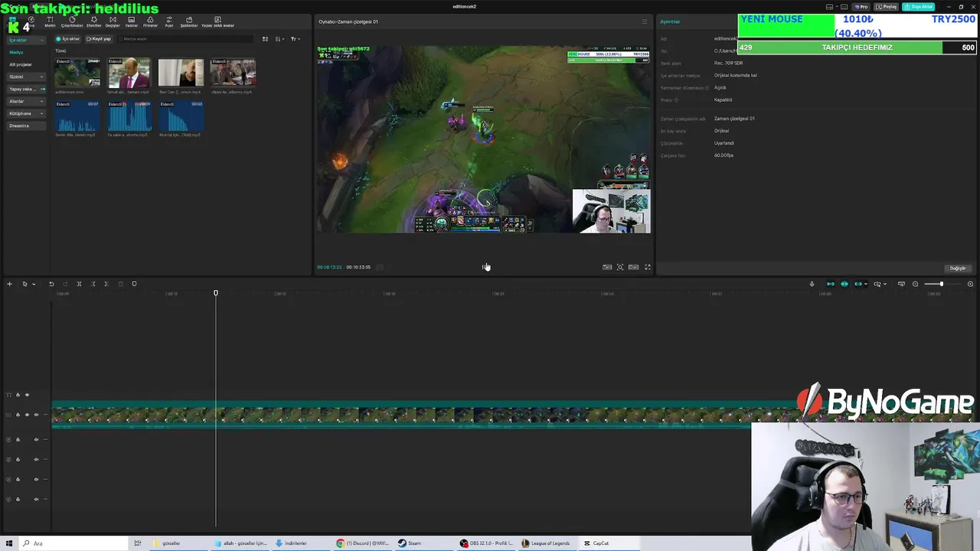Toggle the first magnet main-track snapping icon
This screenshot has width=980, height=551.
point(831,284)
